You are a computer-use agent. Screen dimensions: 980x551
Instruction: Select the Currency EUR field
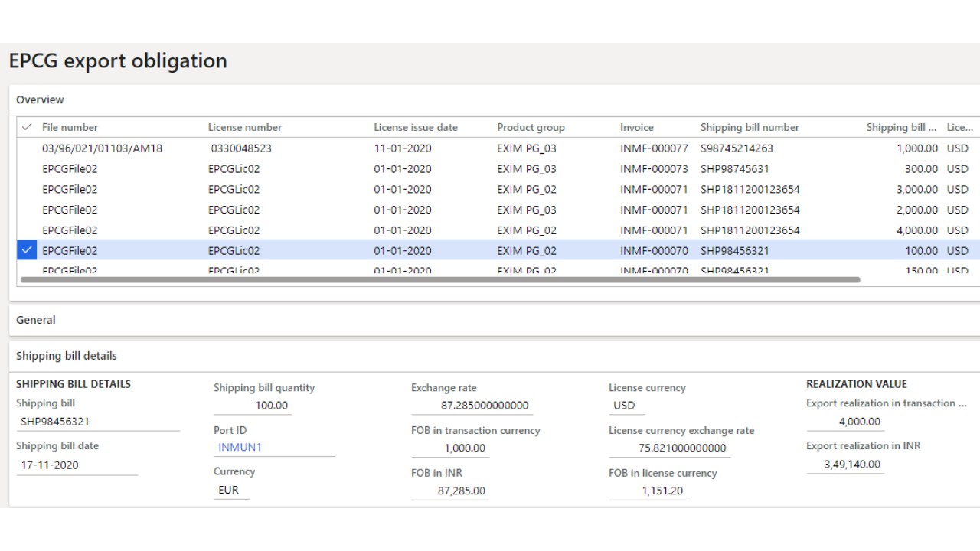230,490
